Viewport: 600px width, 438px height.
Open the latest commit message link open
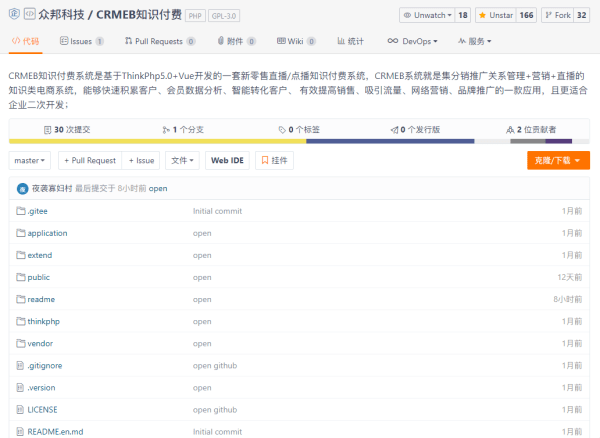(x=158, y=189)
